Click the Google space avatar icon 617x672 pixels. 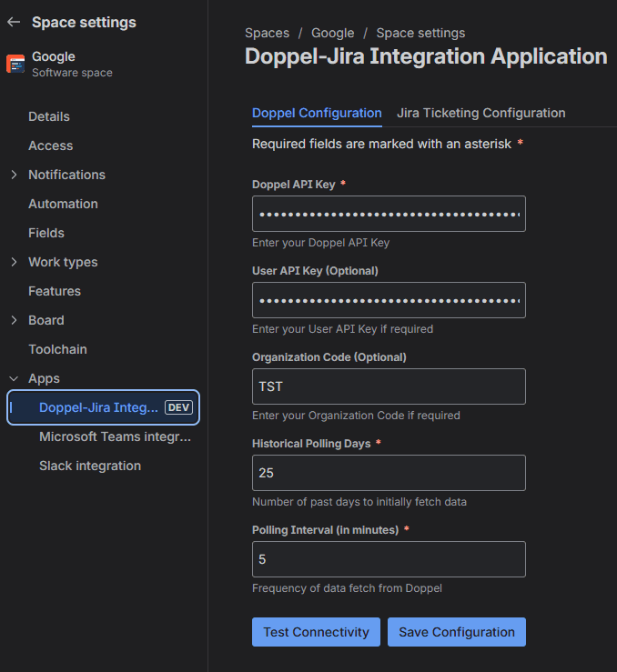click(15, 64)
